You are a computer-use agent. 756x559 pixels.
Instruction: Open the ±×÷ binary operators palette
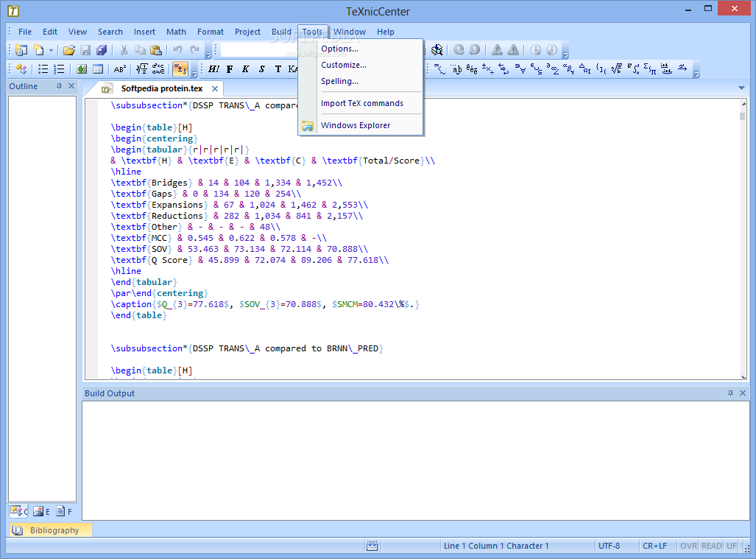[x=487, y=69]
